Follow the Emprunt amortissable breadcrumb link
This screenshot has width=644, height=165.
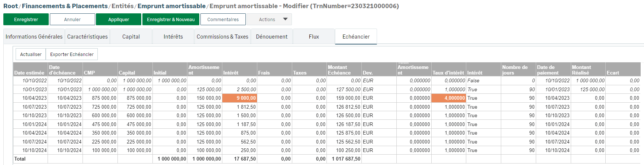[x=171, y=6]
